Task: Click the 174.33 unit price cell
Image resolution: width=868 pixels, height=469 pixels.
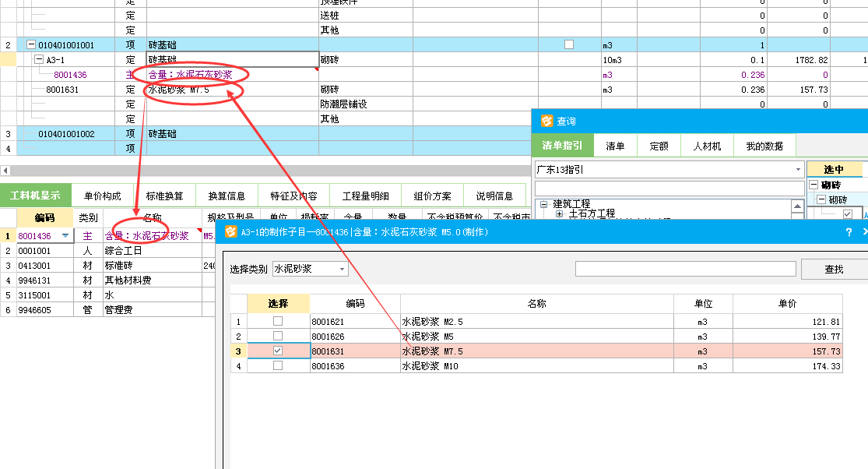Action: [x=787, y=366]
